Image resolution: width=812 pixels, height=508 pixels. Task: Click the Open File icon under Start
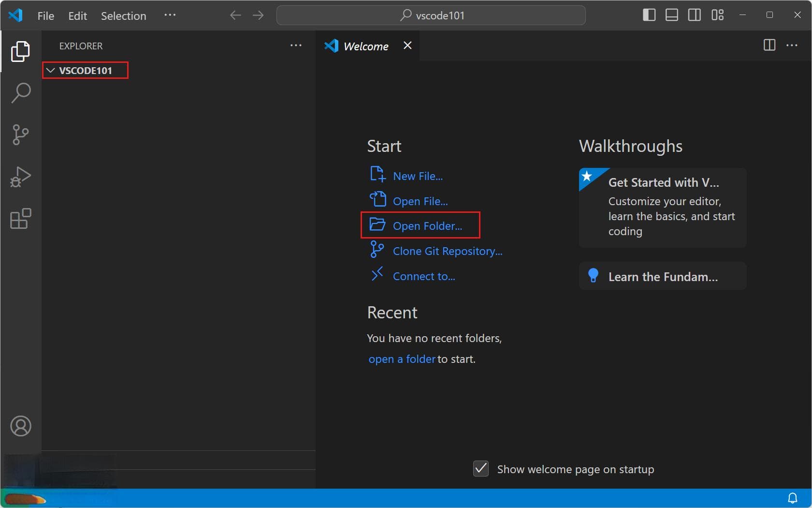[x=377, y=199]
